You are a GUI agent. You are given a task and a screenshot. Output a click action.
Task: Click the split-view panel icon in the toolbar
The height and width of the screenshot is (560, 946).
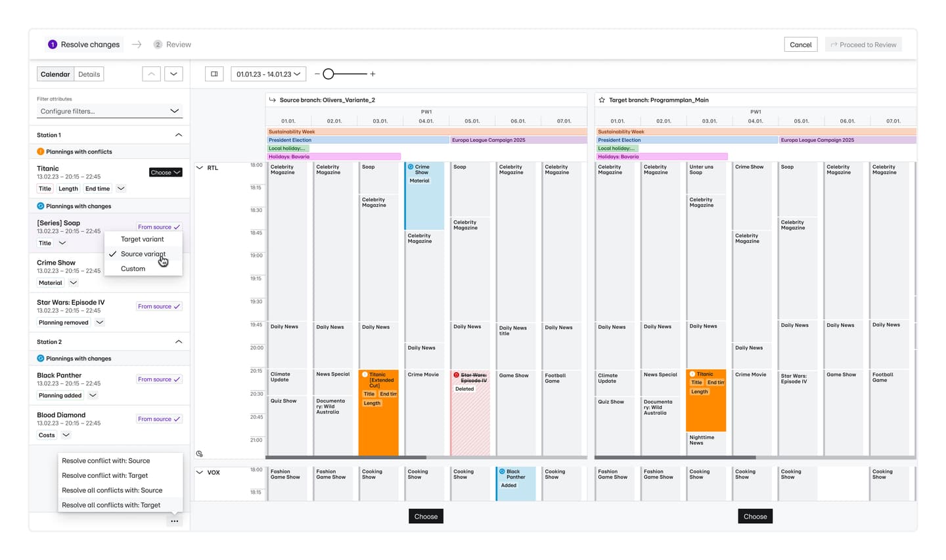pos(214,74)
